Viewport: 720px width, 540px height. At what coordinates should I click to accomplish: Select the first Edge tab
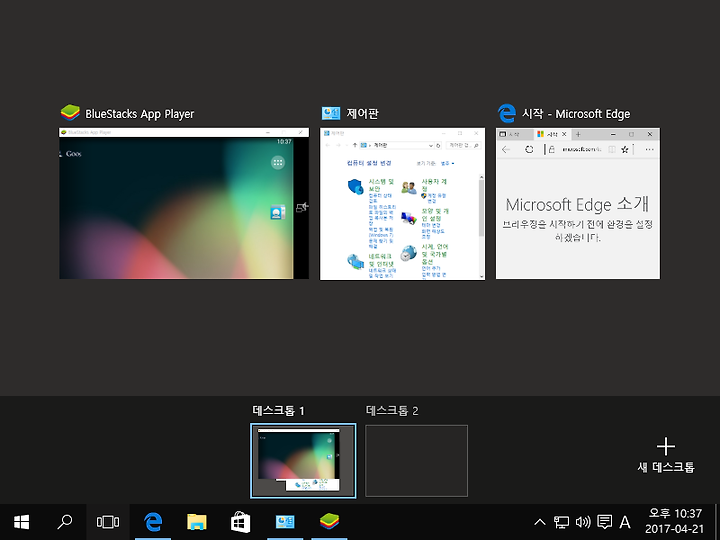514,134
